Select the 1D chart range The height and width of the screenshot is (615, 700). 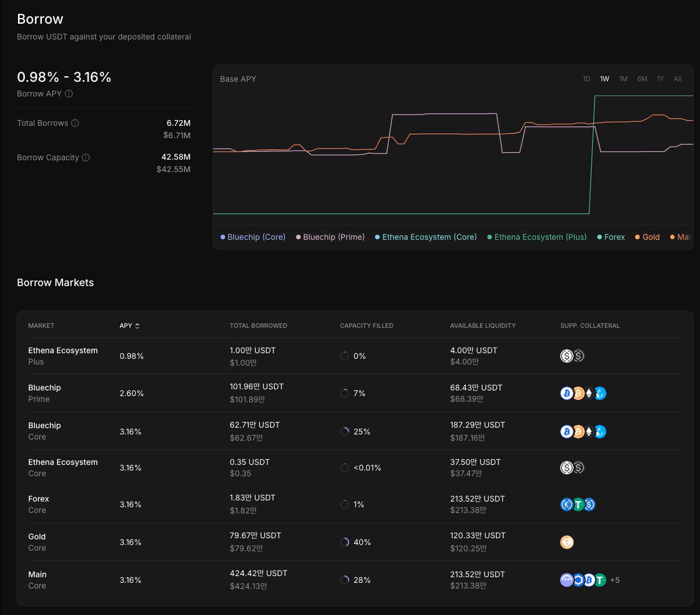click(587, 79)
